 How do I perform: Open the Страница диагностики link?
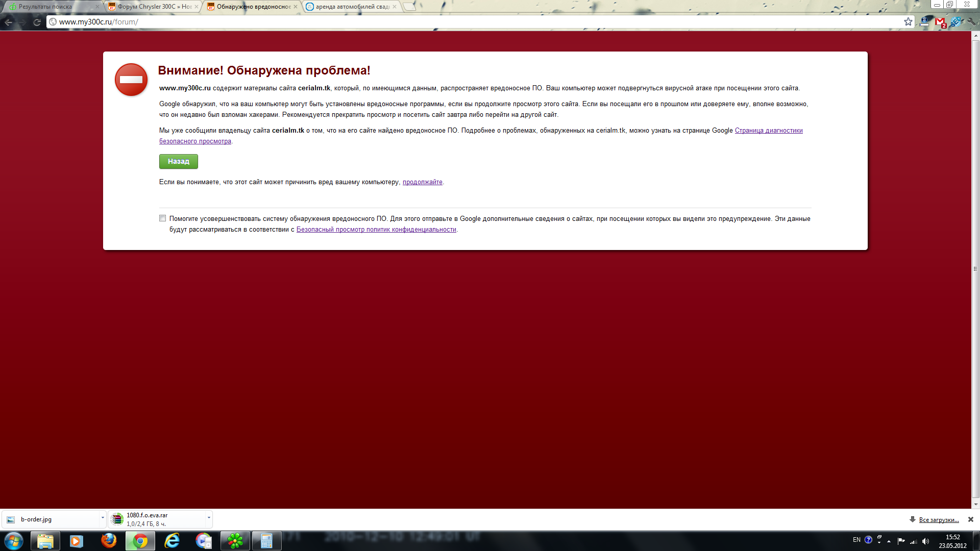click(769, 131)
